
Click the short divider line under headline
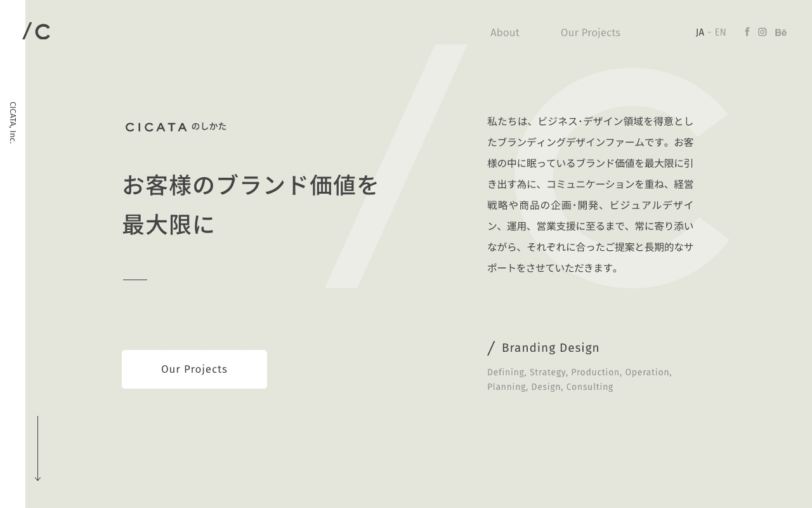135,279
